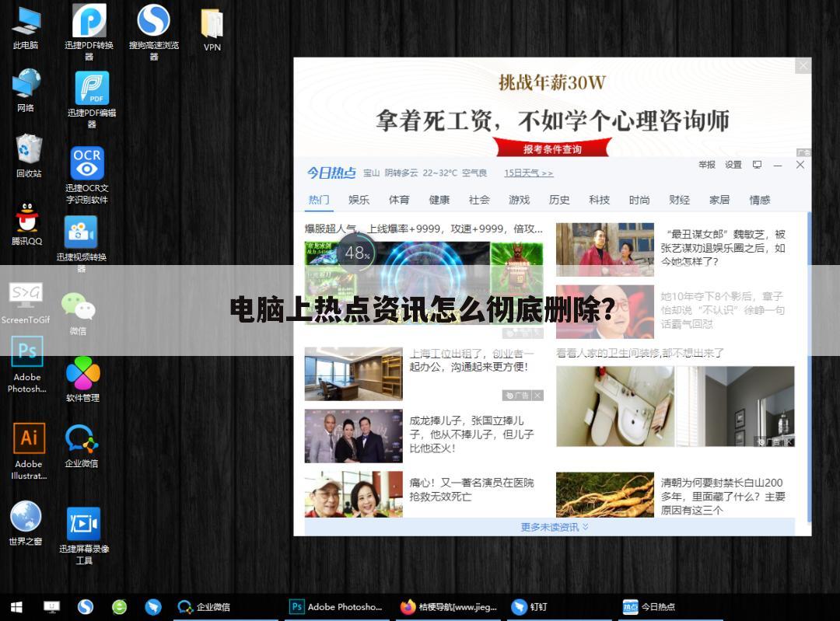This screenshot has height=621, width=840.
Task: Switch to the 情感 tab
Action: 760,200
